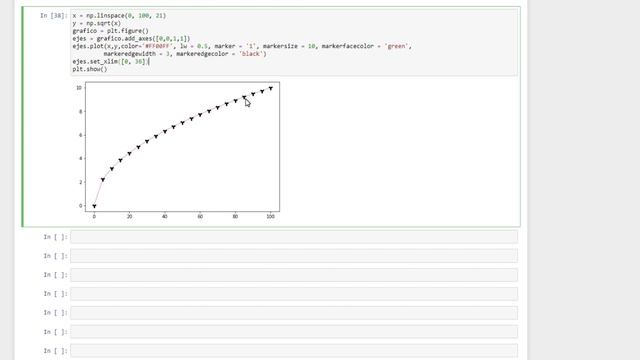Click the 'In [ ]:' prompt of first empty cell

pyautogui.click(x=55, y=237)
